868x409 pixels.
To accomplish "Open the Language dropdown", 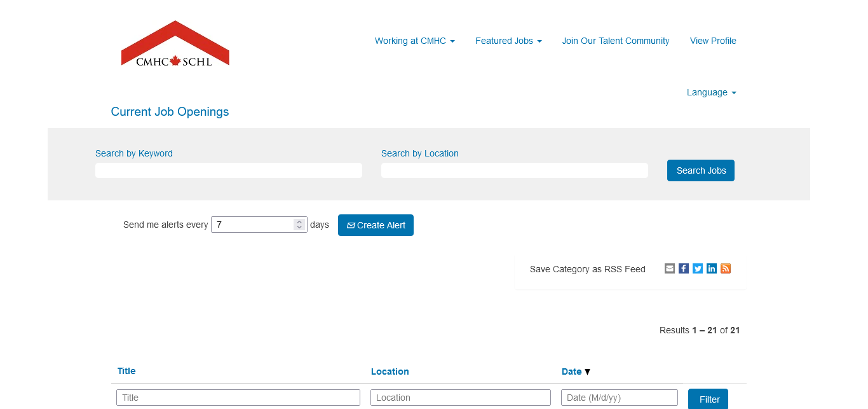I will click(711, 92).
